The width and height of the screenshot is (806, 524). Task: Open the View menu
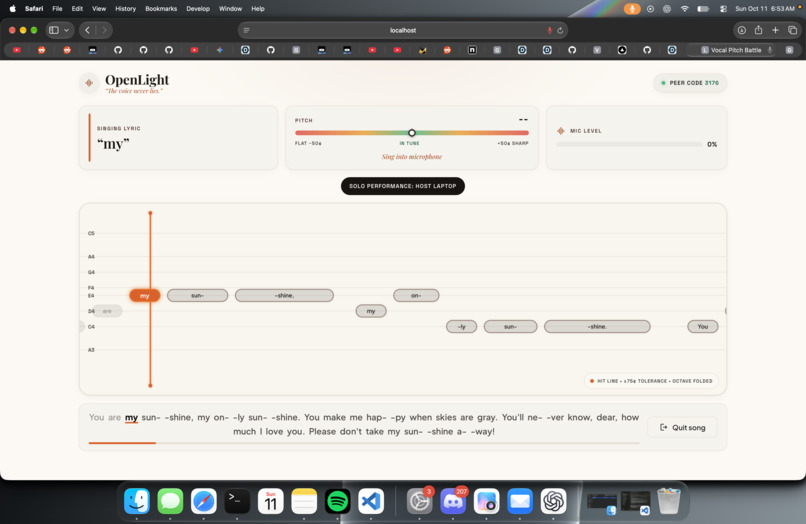pos(99,9)
